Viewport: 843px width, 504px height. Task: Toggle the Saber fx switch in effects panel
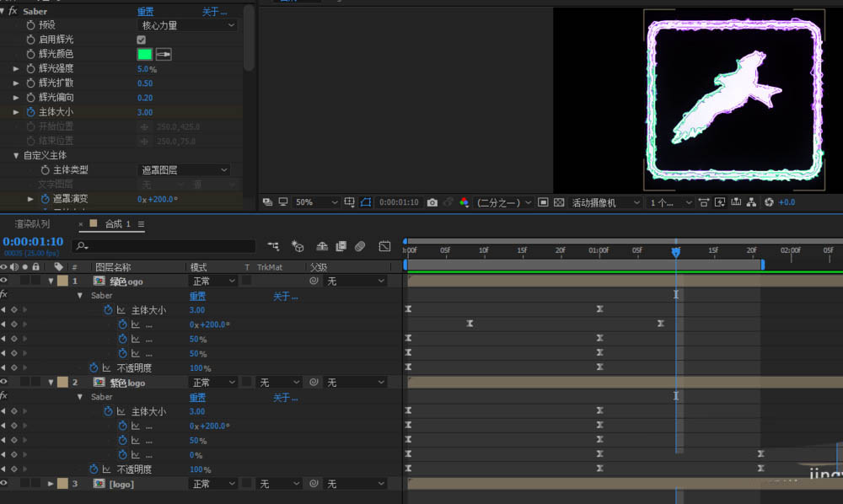(x=13, y=11)
